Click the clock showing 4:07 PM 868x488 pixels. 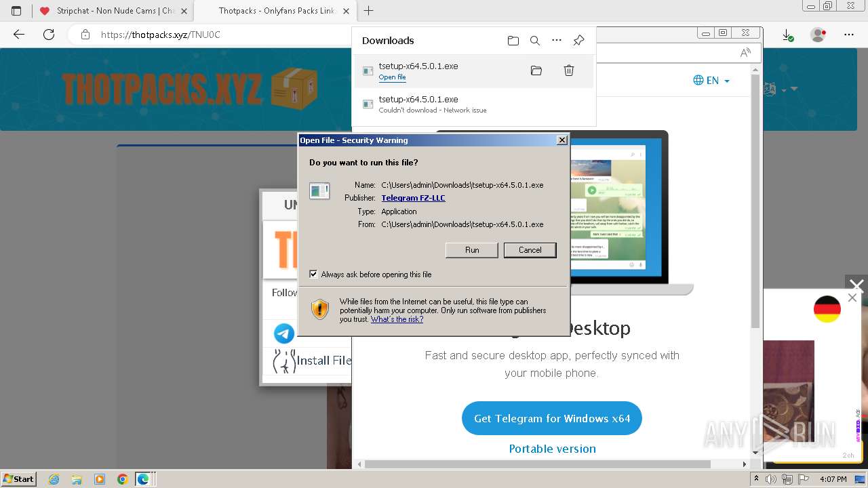pos(833,479)
